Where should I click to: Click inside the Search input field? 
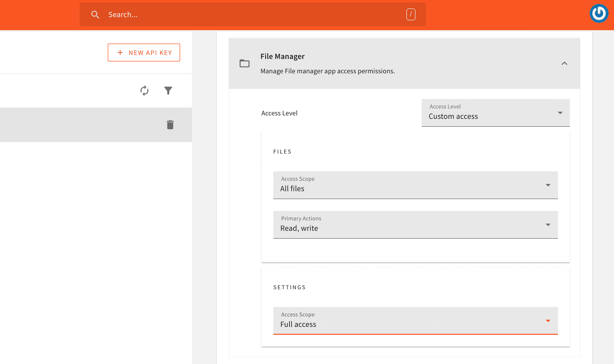click(223, 14)
